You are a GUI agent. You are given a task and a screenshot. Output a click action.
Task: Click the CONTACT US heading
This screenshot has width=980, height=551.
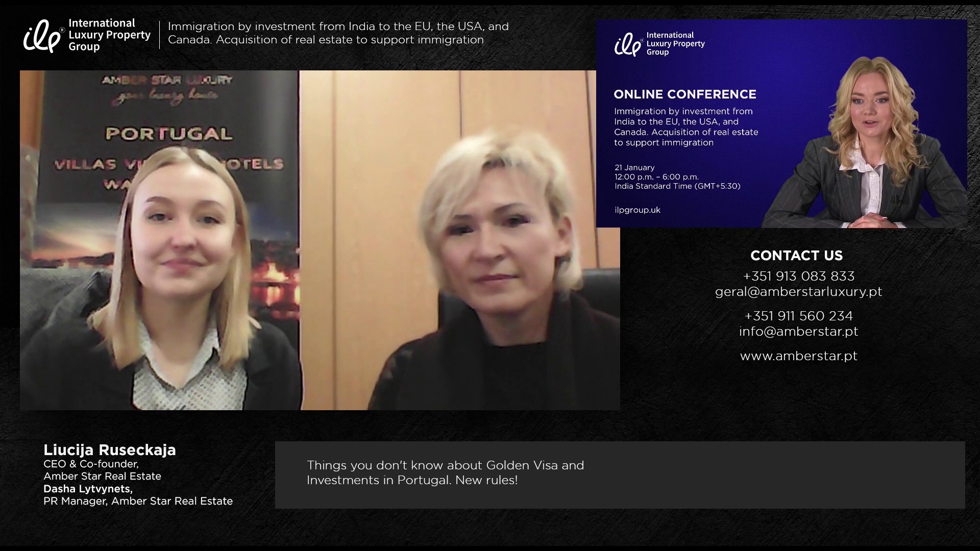796,256
